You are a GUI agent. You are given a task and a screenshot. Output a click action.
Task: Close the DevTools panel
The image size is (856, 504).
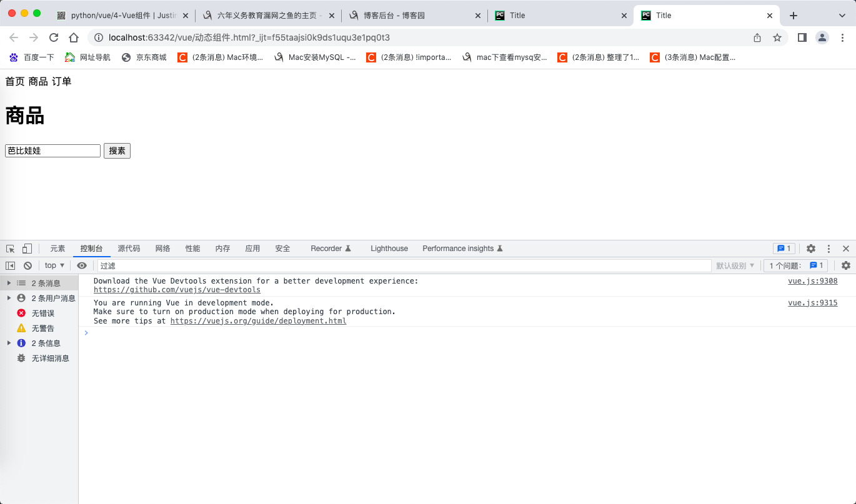point(846,249)
